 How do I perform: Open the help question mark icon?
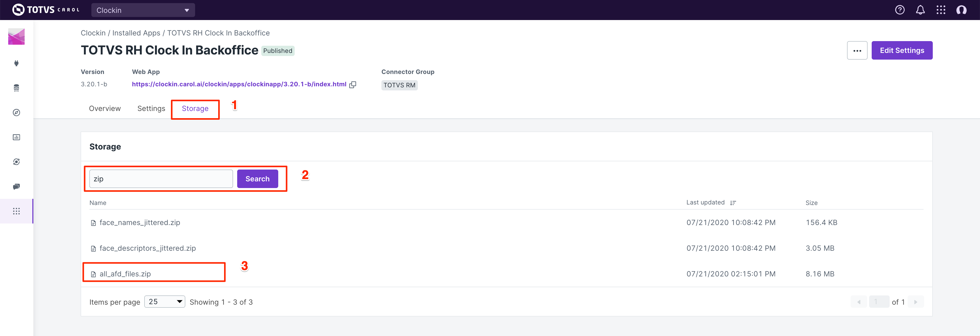click(x=900, y=10)
